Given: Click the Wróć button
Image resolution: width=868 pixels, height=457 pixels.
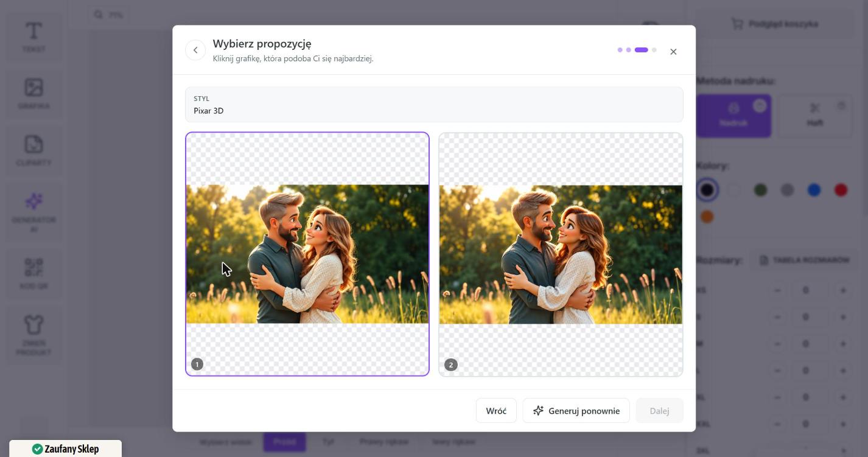Looking at the screenshot, I should coord(496,411).
